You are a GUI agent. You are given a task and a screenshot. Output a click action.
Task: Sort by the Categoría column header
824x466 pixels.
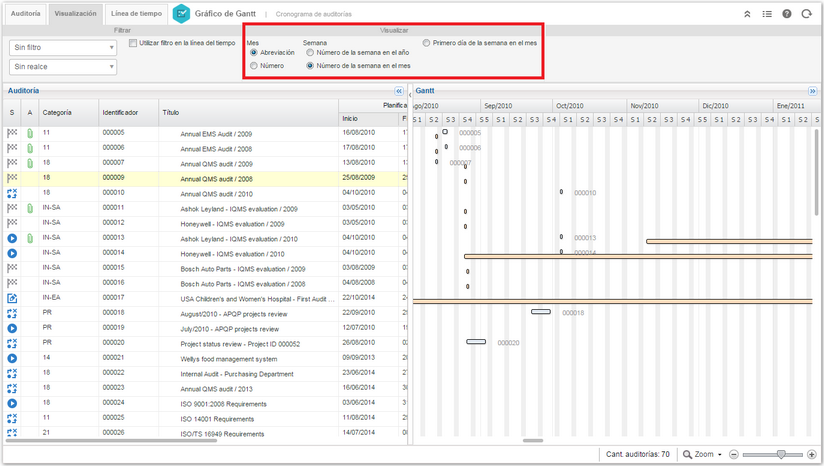point(68,112)
